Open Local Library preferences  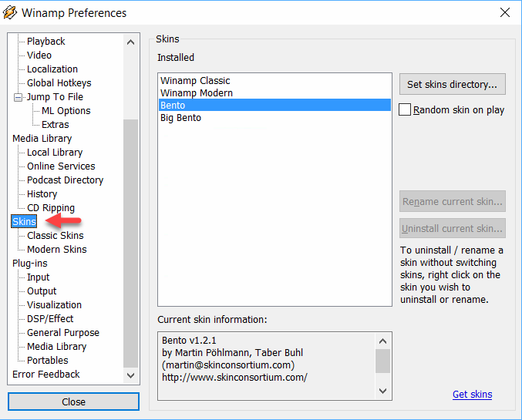point(55,153)
